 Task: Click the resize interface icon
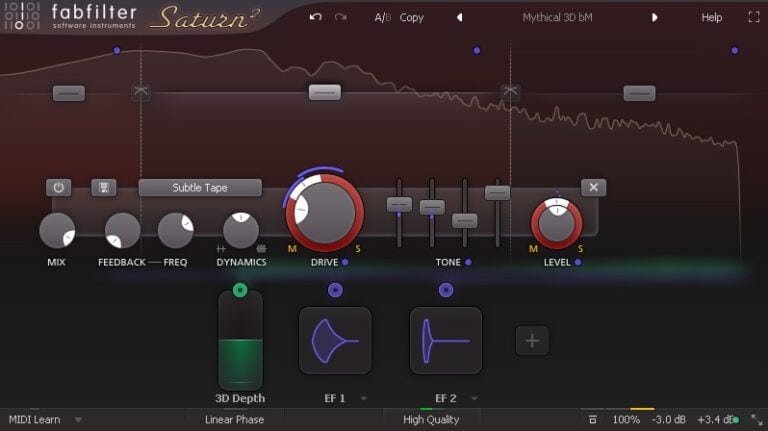pos(757,420)
